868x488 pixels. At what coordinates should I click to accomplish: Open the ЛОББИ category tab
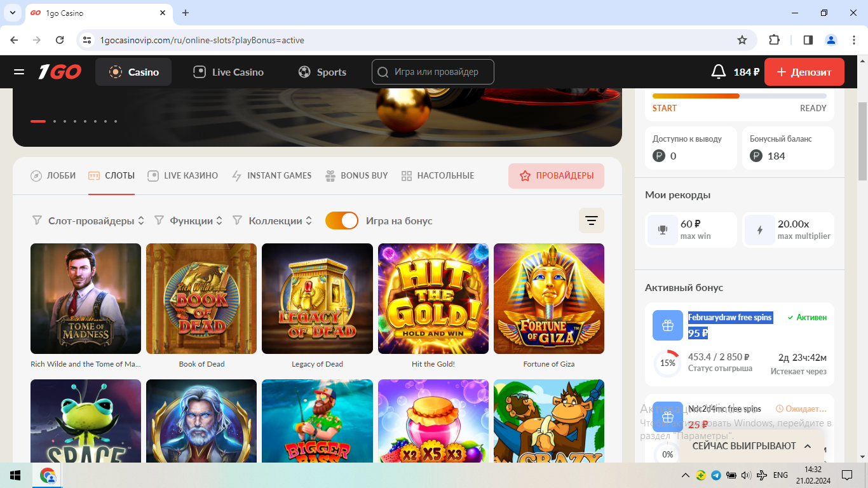point(53,175)
